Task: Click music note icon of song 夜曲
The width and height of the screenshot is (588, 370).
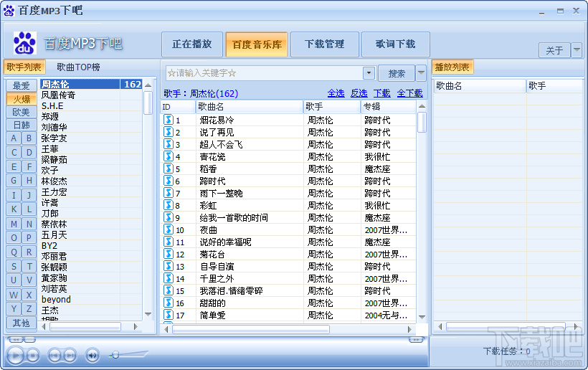Action: pos(169,229)
